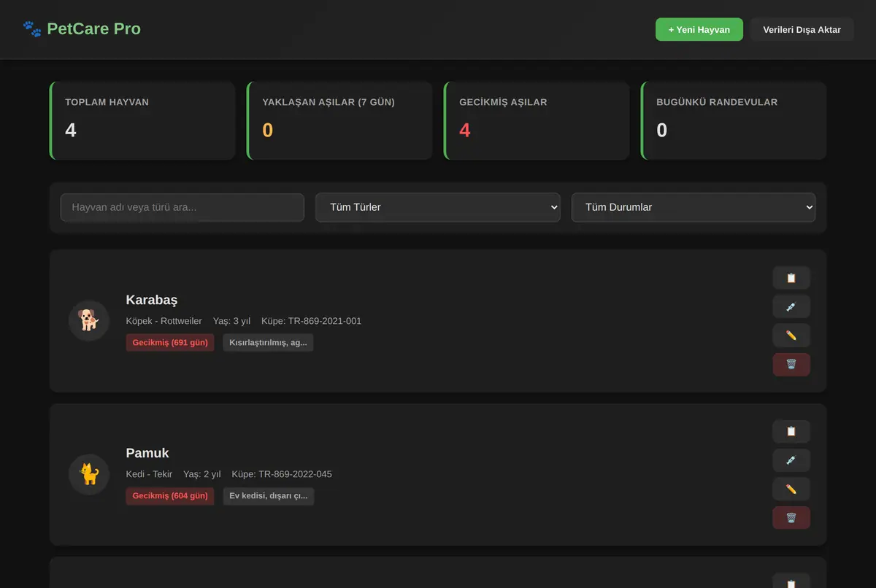Viewport: 876px width, 588px height.
Task: Click Karabaş's dog avatar icon
Action: click(89, 320)
